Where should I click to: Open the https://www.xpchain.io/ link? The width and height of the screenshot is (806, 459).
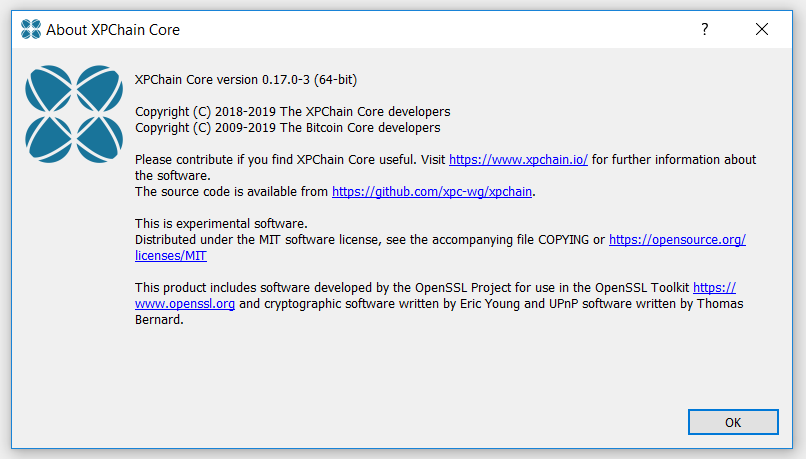pyautogui.click(x=518, y=160)
